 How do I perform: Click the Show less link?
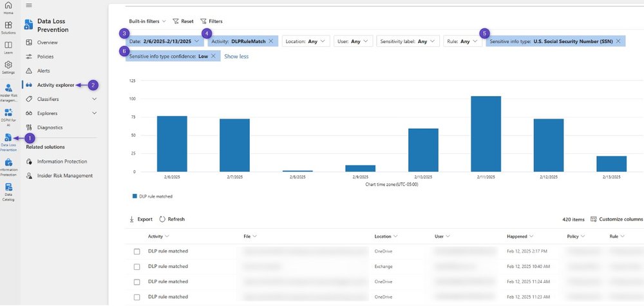236,56
